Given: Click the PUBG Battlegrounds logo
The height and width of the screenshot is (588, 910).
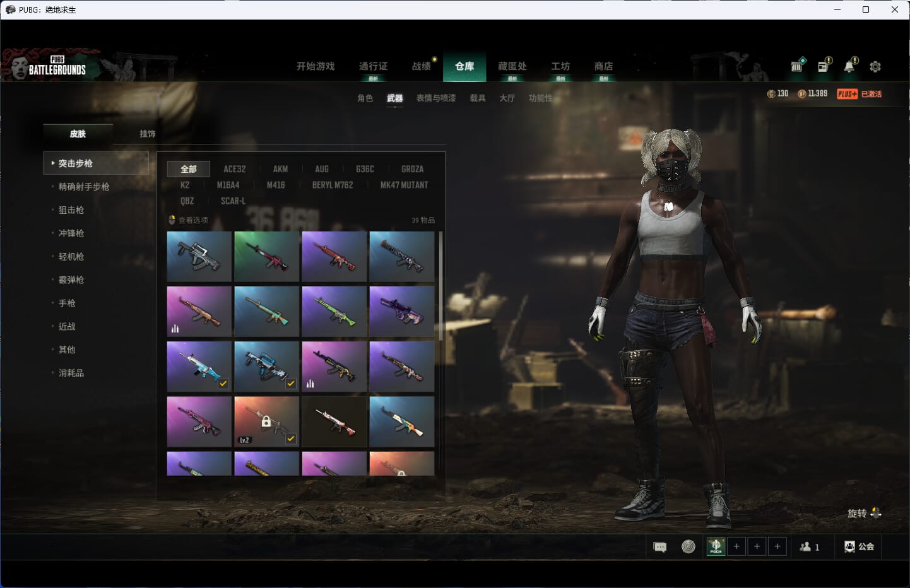Looking at the screenshot, I should [57, 66].
